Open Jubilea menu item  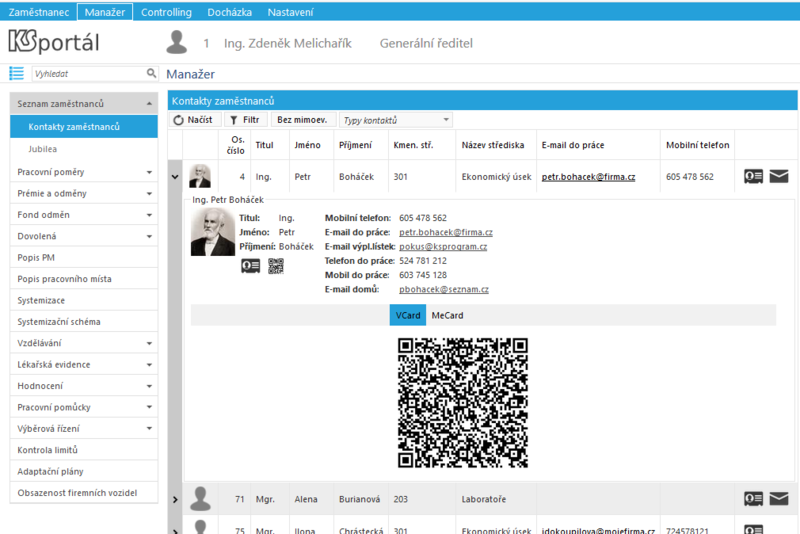84,149
